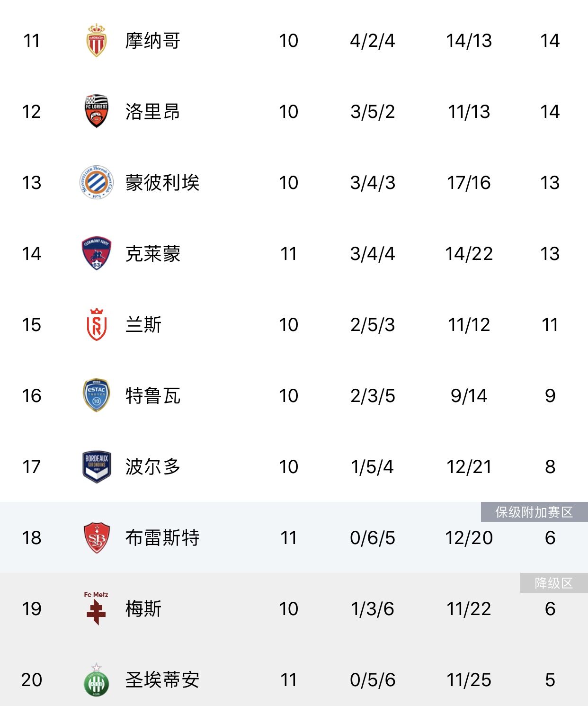Screen dimensions: 588x706
Task: Tap the Clermont Foot crest
Action: 97,253
